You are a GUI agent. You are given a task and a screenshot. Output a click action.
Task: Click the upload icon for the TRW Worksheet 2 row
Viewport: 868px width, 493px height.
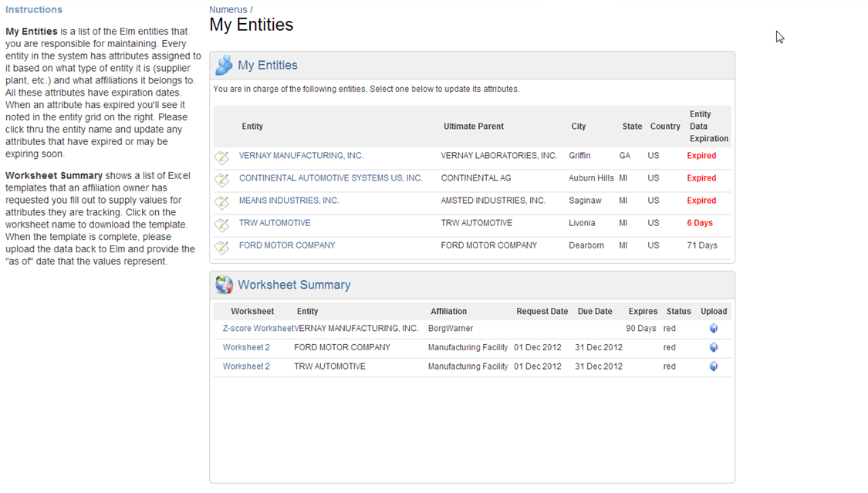(x=713, y=366)
